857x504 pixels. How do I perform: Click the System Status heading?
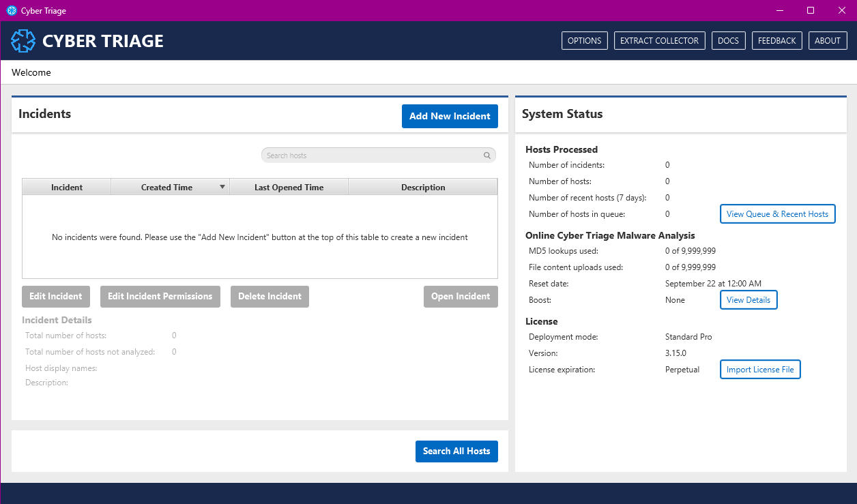tap(562, 114)
